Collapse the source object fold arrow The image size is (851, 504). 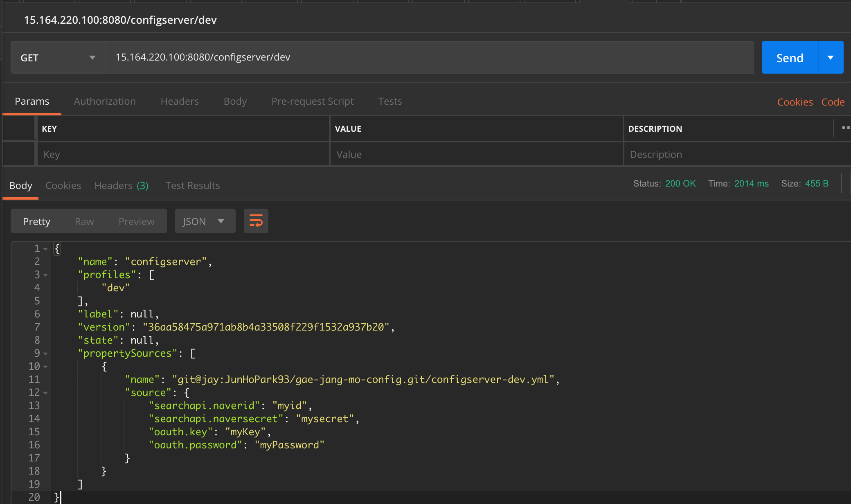(45, 393)
